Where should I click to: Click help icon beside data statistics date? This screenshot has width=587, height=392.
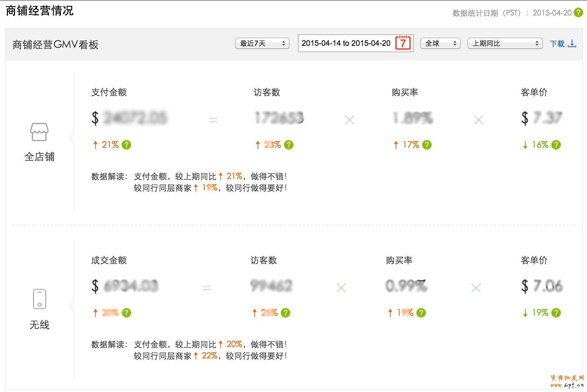click(578, 13)
